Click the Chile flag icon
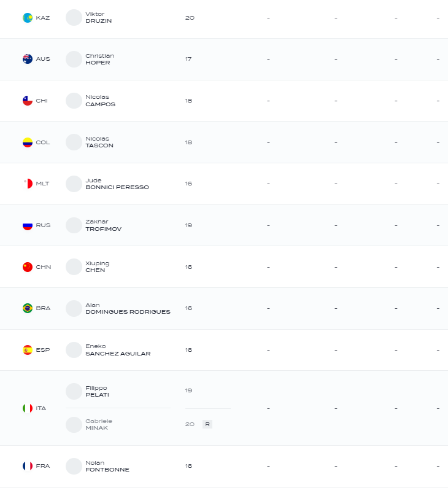Viewport: 448px width, 493px height. coord(28,101)
